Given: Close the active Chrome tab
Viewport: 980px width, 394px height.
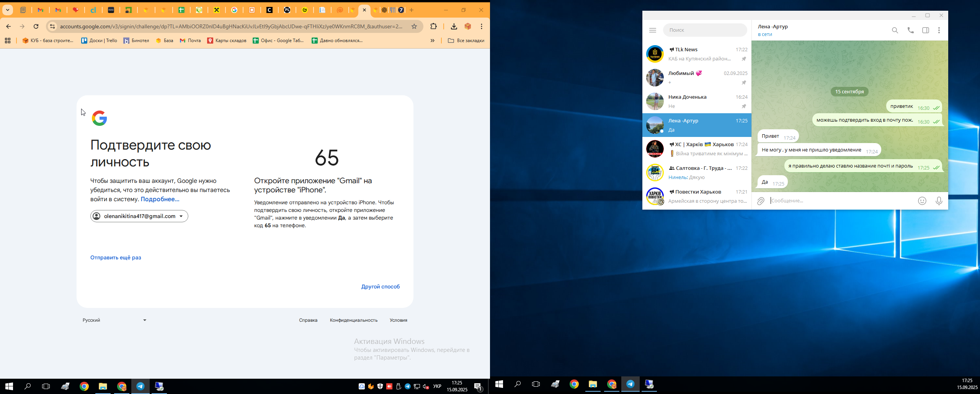Looking at the screenshot, I should pyautogui.click(x=364, y=10).
